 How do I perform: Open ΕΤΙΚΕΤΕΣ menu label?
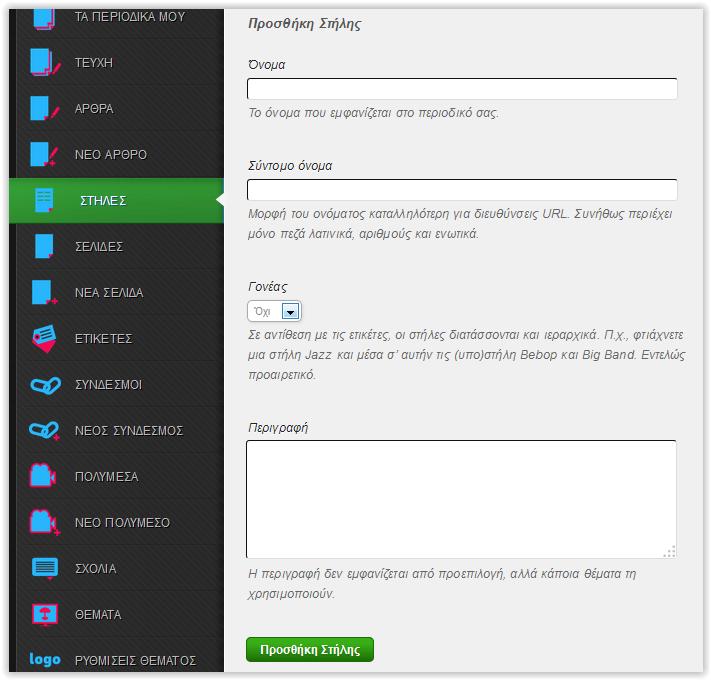(x=103, y=339)
